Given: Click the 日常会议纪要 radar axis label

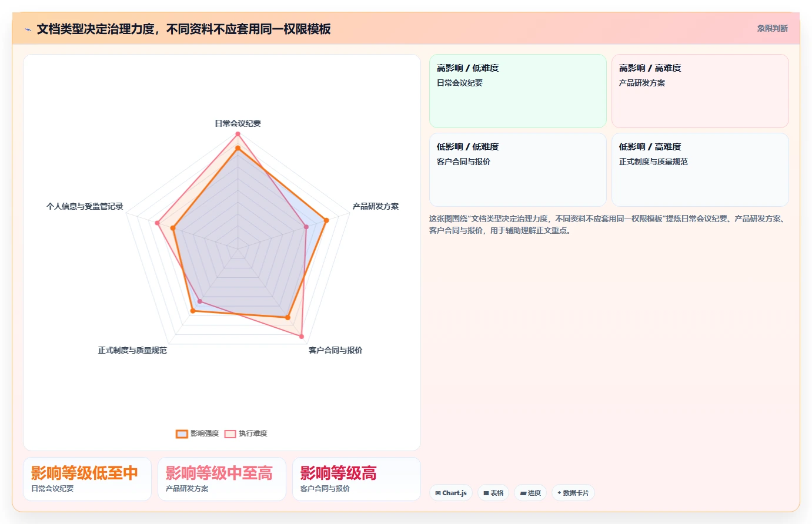Looking at the screenshot, I should [x=238, y=123].
